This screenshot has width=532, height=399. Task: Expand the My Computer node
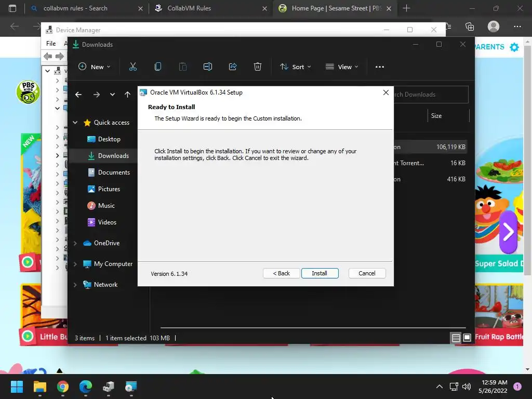click(75, 264)
